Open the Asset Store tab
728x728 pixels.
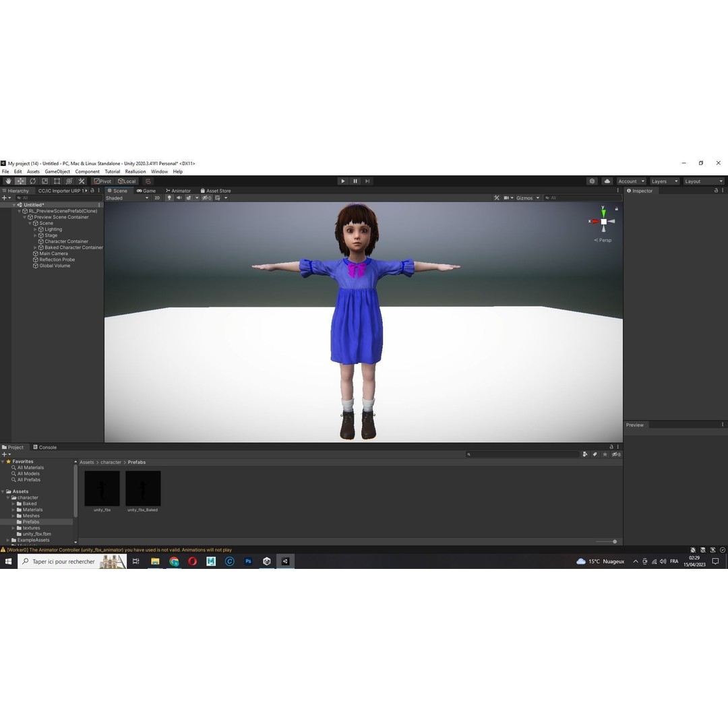tap(216, 190)
